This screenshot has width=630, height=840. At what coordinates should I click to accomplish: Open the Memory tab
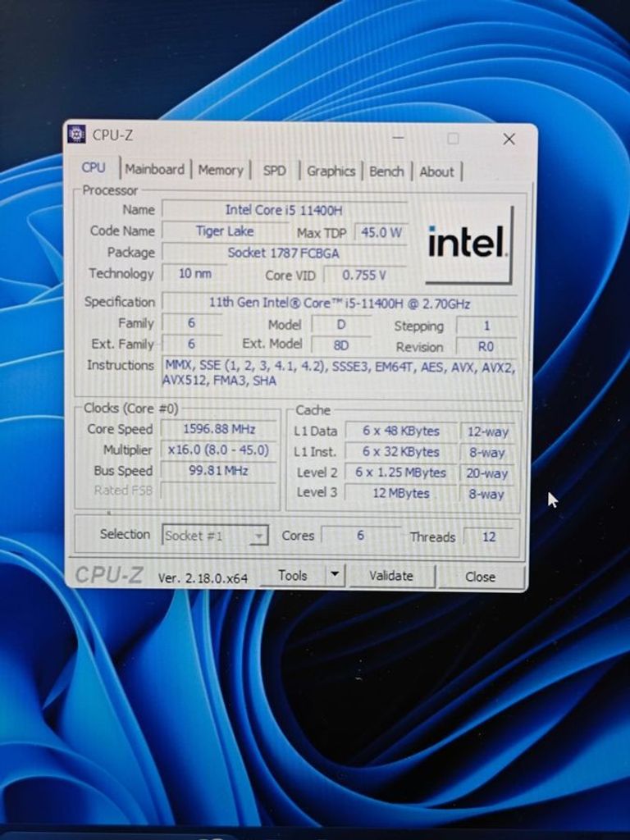click(221, 171)
